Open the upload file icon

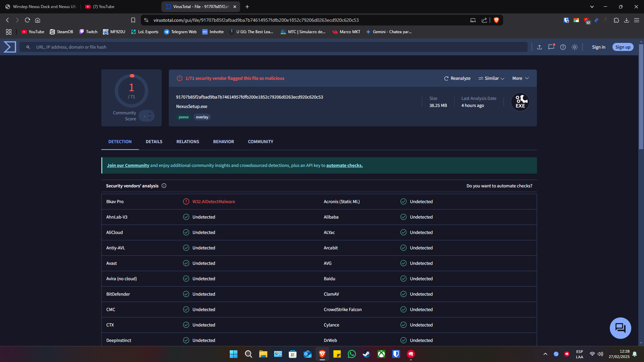(x=539, y=47)
